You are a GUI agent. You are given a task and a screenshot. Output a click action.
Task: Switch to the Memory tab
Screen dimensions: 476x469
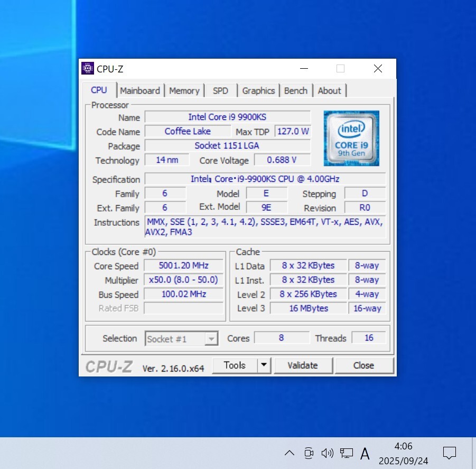[184, 90]
